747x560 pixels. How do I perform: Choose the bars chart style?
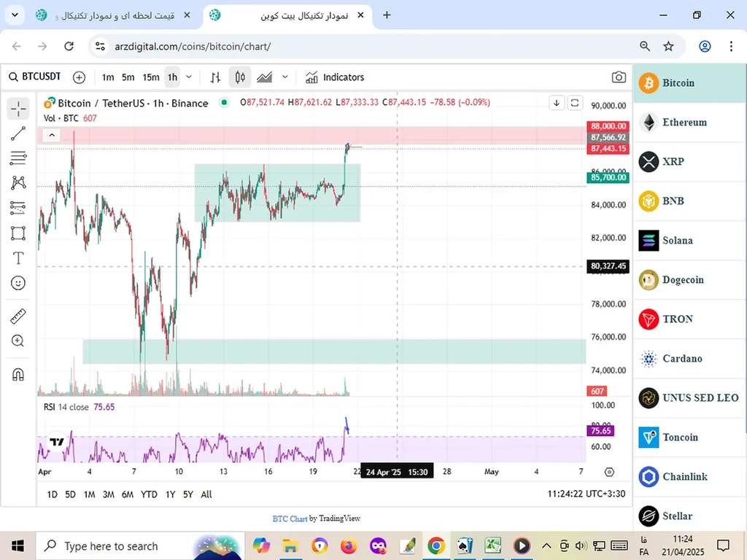pyautogui.click(x=215, y=77)
